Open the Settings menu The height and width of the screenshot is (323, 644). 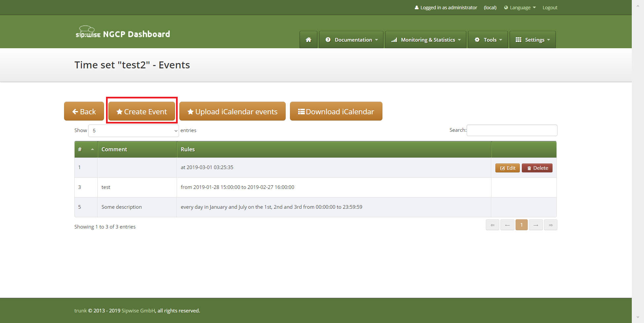click(x=532, y=40)
